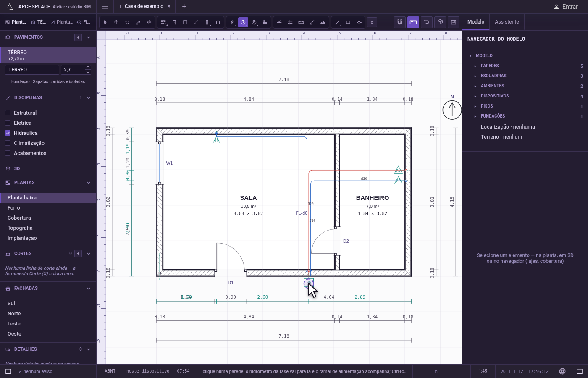Image resolution: width=588 pixels, height=378 pixels.
Task: Collapse the PAVIMENTOS section chevron
Action: tap(89, 37)
